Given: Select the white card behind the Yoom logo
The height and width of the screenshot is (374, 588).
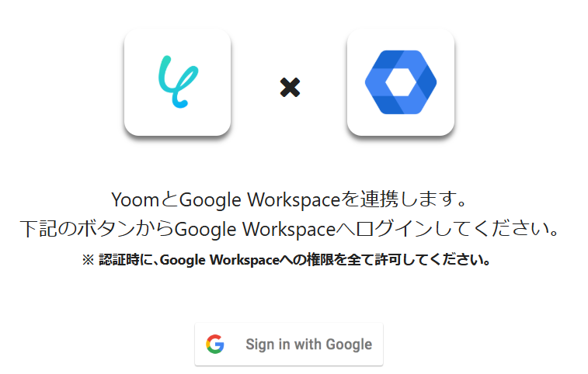Looking at the screenshot, I should 177,82.
